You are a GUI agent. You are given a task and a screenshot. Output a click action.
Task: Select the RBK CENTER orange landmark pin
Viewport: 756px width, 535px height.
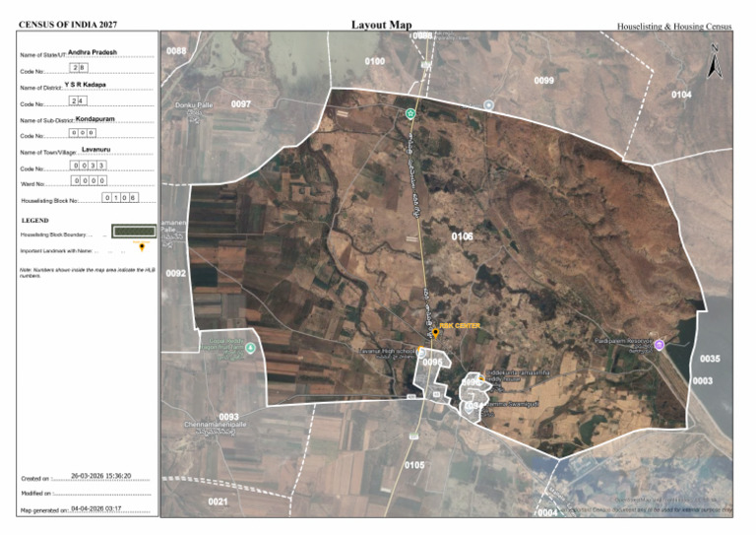pos(435,333)
